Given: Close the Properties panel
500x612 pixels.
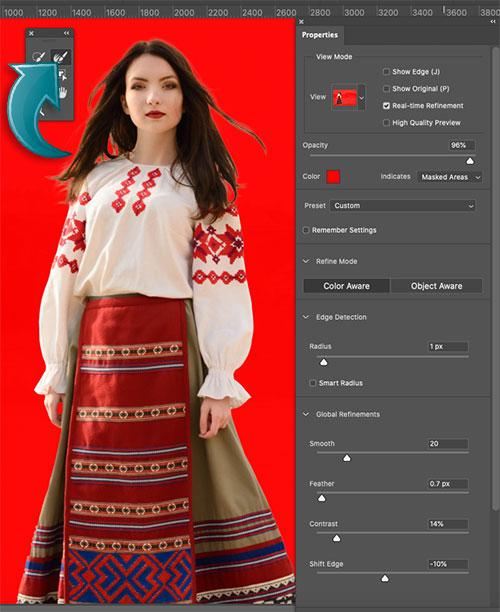Looking at the screenshot, I should 301,22.
